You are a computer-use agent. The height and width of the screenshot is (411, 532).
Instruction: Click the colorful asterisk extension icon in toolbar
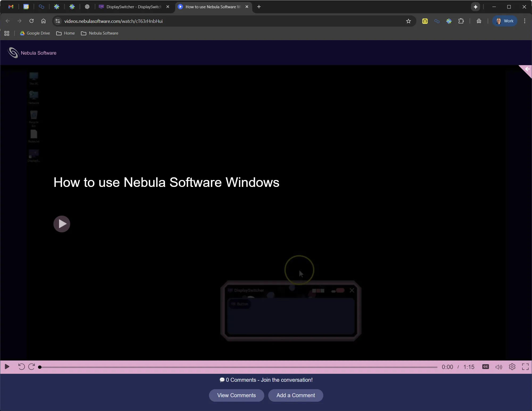(x=449, y=21)
